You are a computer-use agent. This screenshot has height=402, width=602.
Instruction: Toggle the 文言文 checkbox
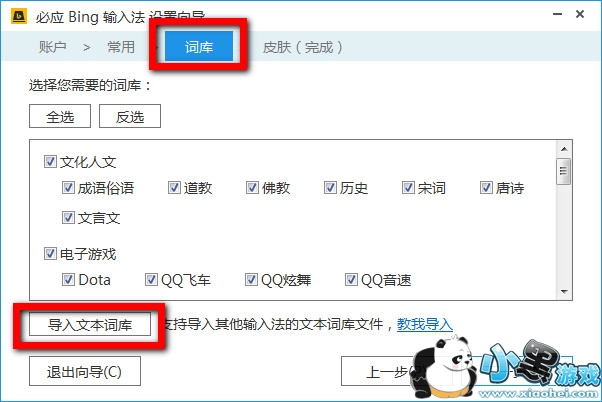click(x=68, y=218)
